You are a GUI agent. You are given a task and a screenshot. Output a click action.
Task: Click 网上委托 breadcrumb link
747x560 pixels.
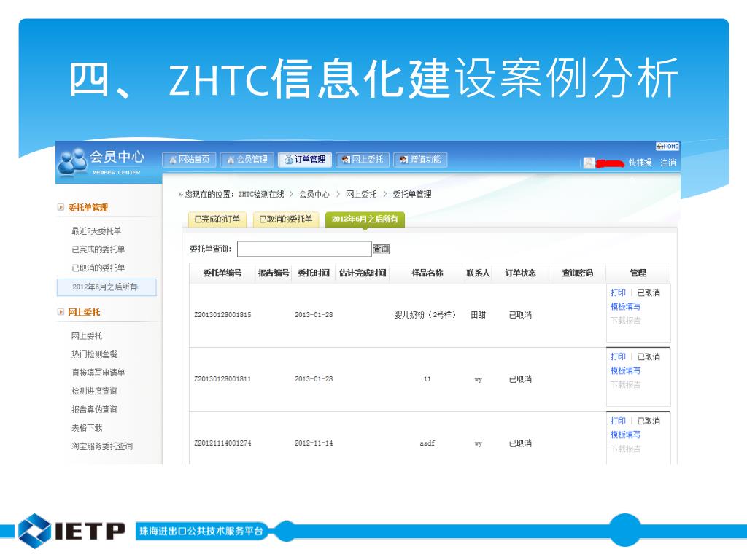(361, 194)
